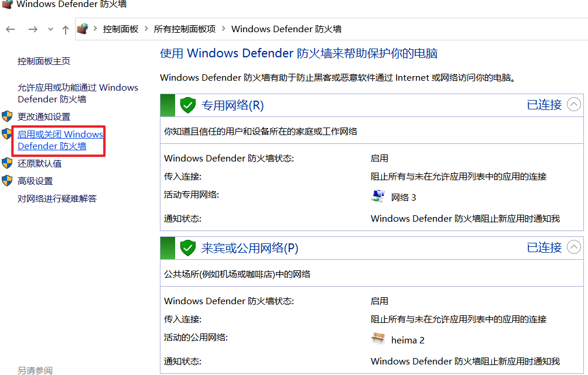Click the 专用网络(R) header title
This screenshot has width=588, height=375.
pyautogui.click(x=233, y=105)
